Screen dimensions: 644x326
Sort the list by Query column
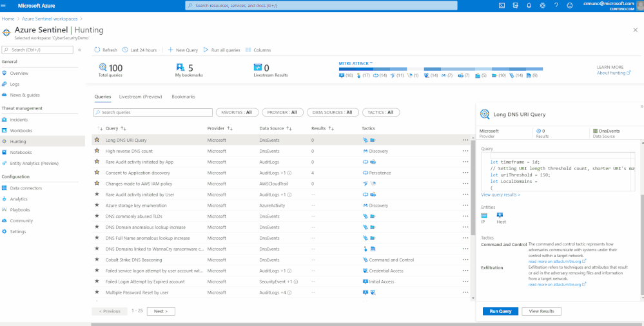pos(116,128)
